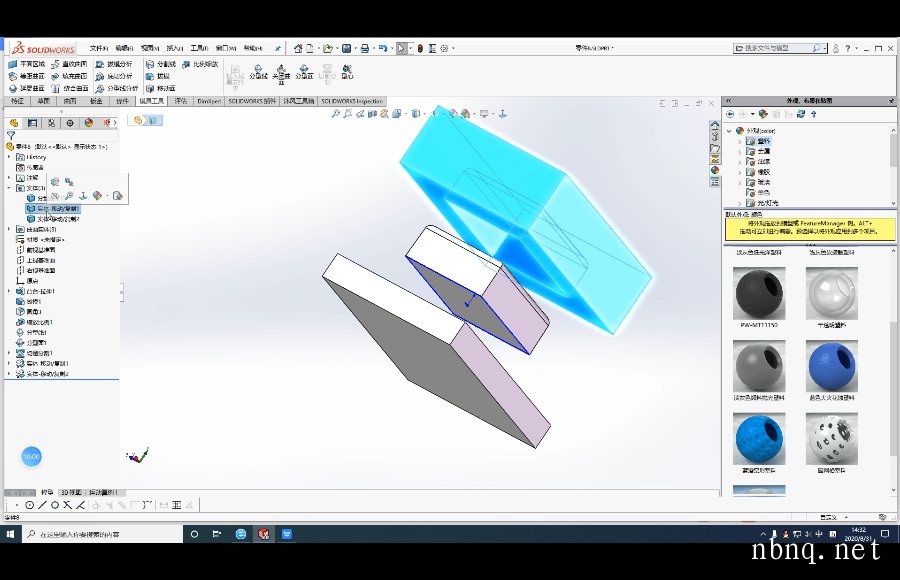Collapse the Solid Bodies folder in the tree
Image resolution: width=900 pixels, height=580 pixels.
[x=9, y=188]
